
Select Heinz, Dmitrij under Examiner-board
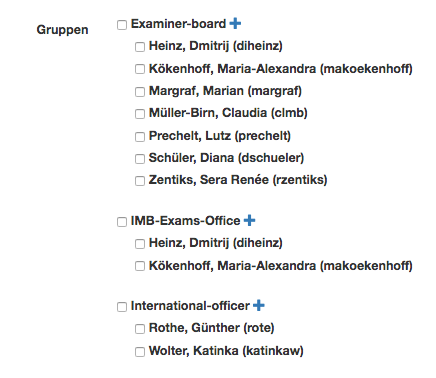[x=140, y=47]
